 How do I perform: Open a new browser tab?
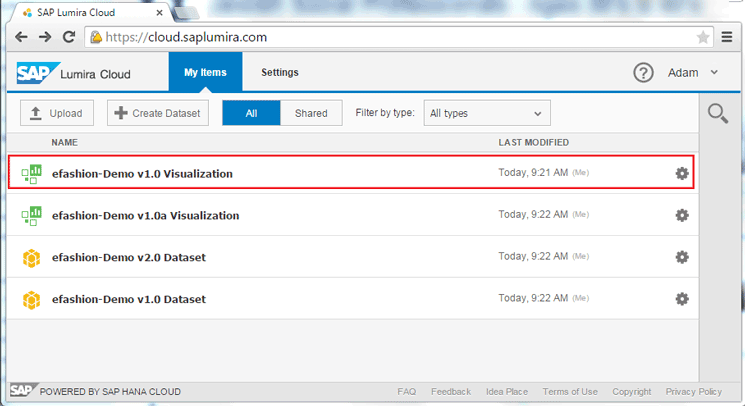[x=186, y=14]
